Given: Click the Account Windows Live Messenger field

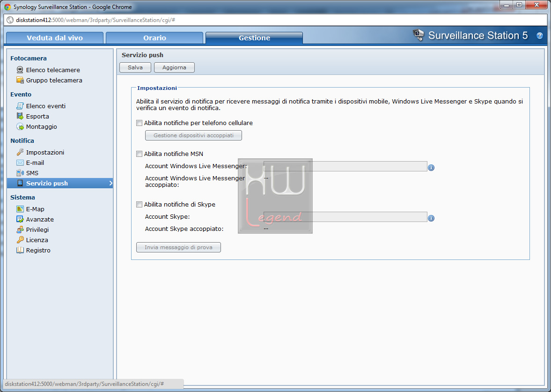Looking at the screenshot, I should pos(345,166).
